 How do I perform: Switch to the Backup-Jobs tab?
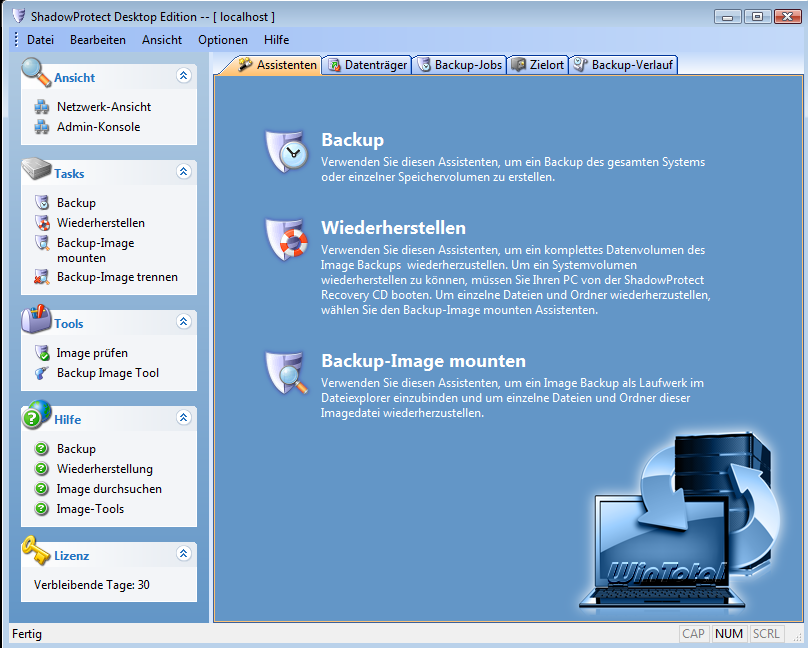[459, 65]
